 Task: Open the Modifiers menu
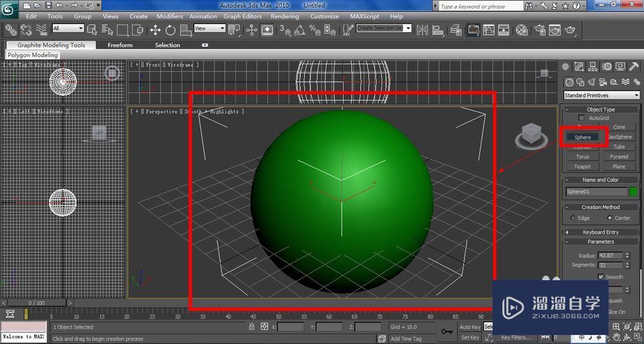[x=169, y=17]
